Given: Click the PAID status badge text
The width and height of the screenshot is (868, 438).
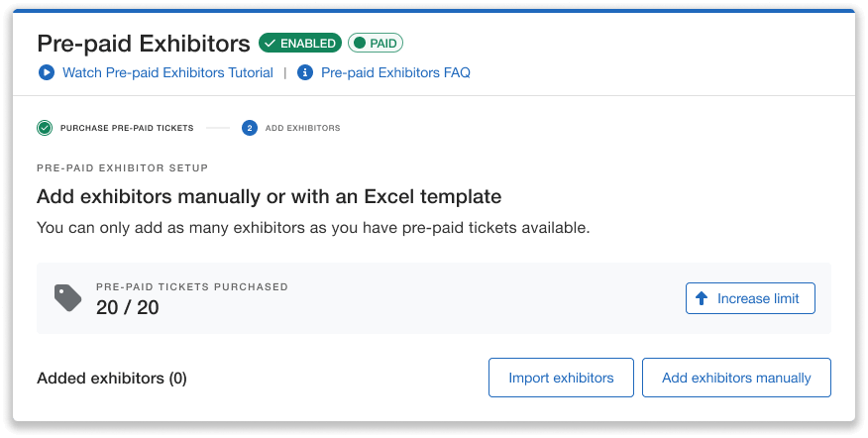Looking at the screenshot, I should click(x=382, y=44).
